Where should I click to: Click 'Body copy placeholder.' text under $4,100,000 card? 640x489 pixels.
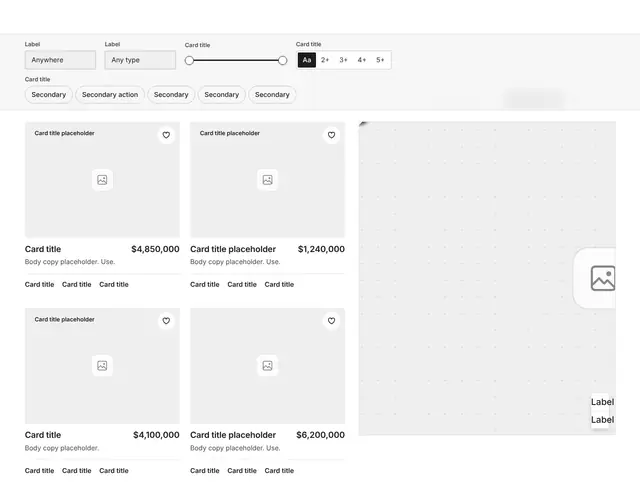62,448
